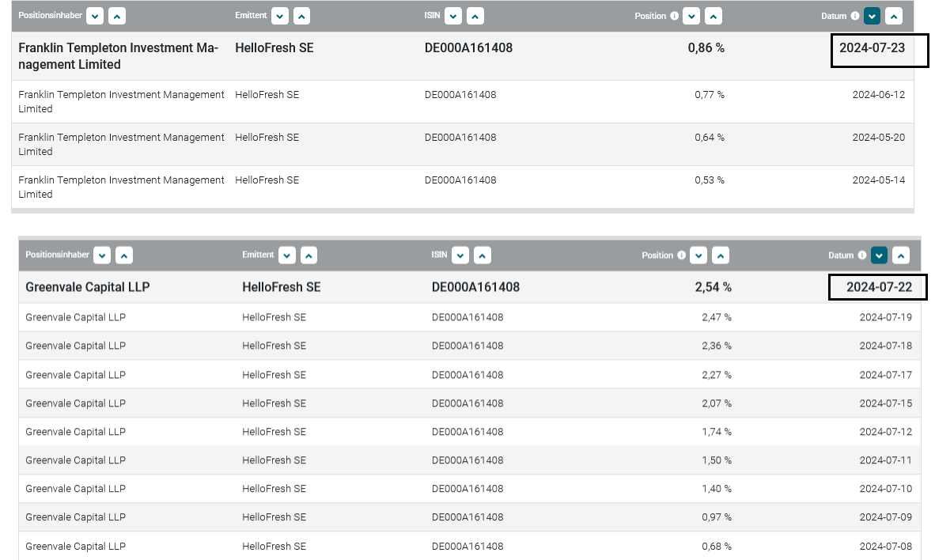The height and width of the screenshot is (560, 935).
Task: Sort Datum descending in top table
Action: click(x=872, y=16)
